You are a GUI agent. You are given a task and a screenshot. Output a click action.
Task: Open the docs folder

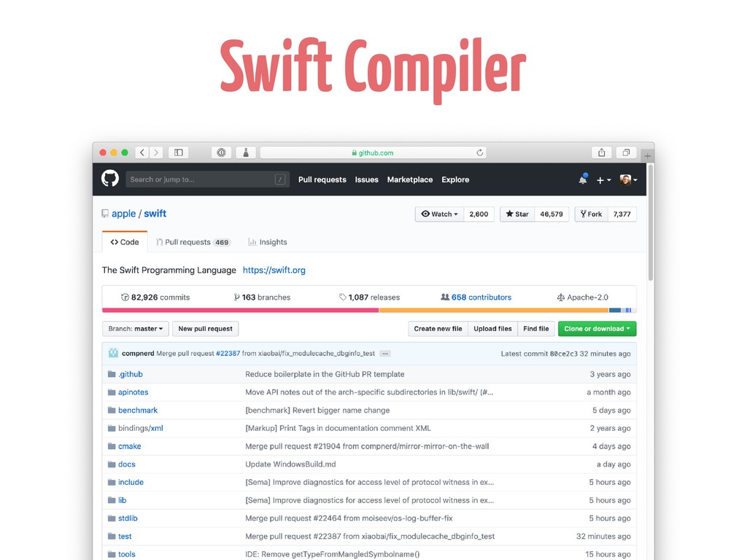(127, 464)
